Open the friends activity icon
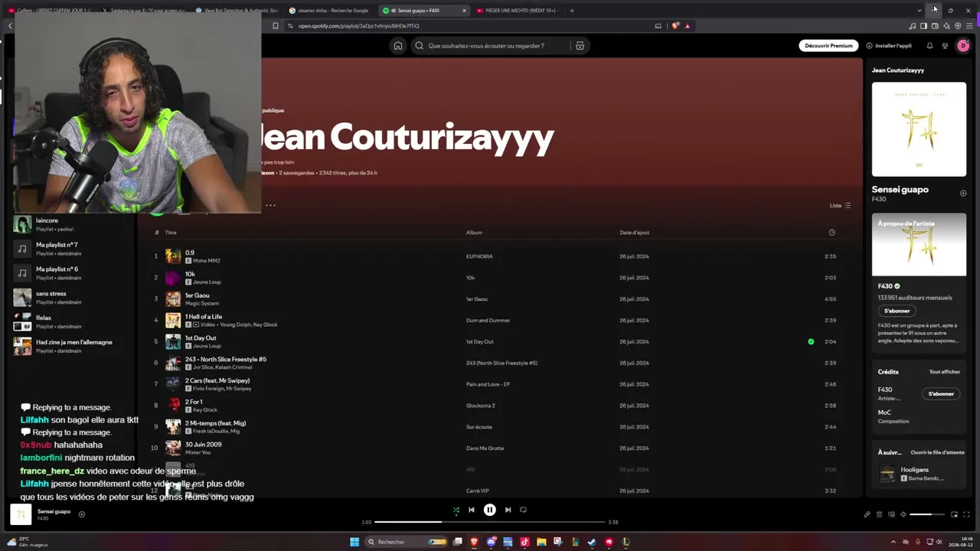The width and height of the screenshot is (980, 551). [945, 46]
